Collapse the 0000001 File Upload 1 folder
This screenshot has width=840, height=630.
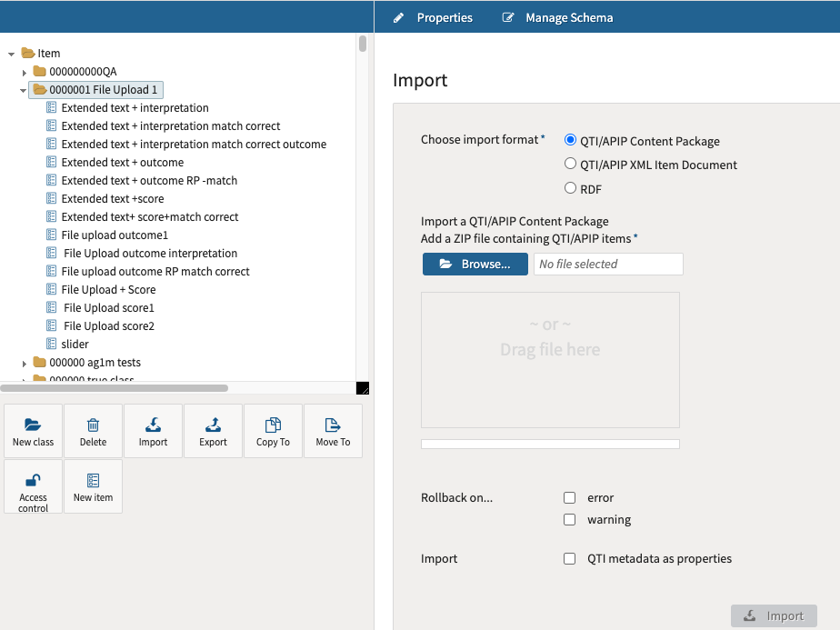coord(23,89)
